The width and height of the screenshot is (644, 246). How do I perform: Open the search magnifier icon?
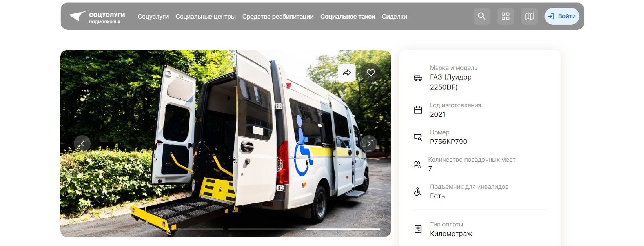[481, 16]
